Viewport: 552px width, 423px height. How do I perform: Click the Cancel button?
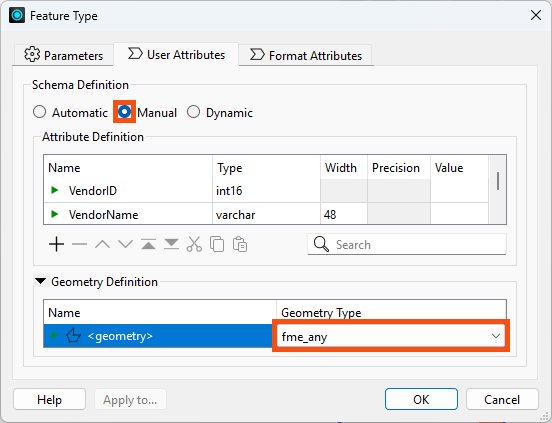[x=502, y=399]
